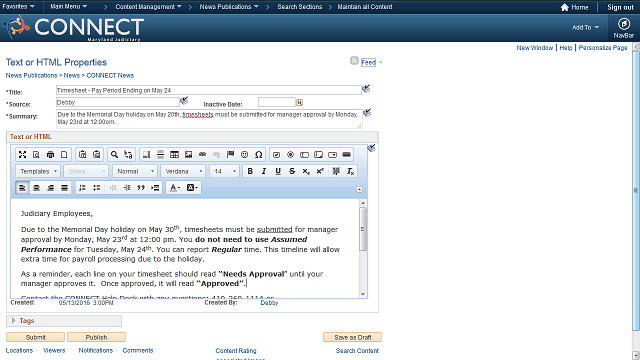Click the New Page icon
640x360 pixels.
[x=64, y=155]
